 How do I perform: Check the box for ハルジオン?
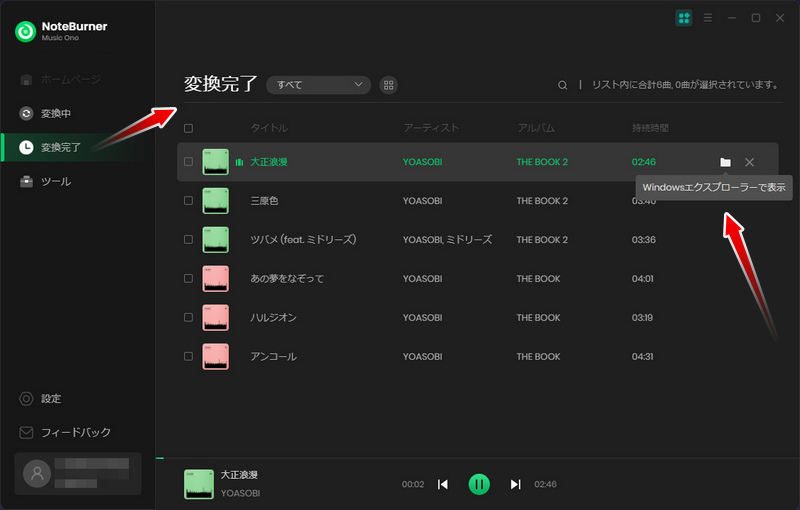click(x=188, y=317)
